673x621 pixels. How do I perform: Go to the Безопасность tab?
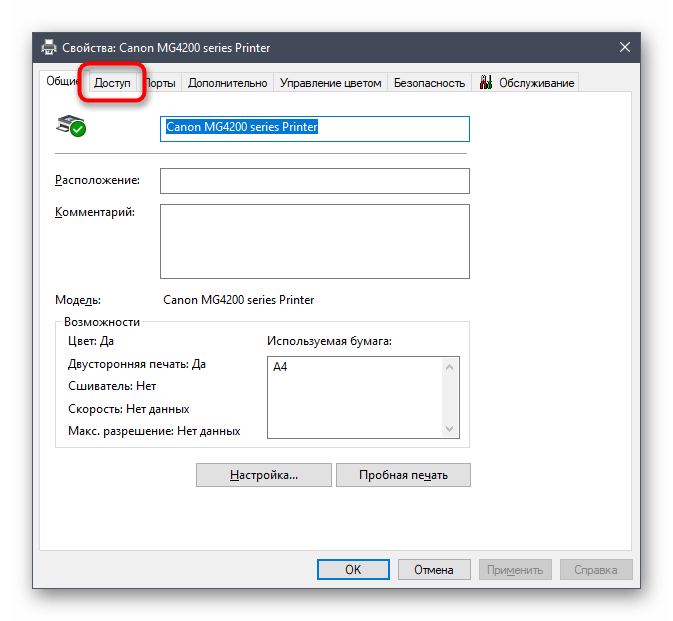429,83
